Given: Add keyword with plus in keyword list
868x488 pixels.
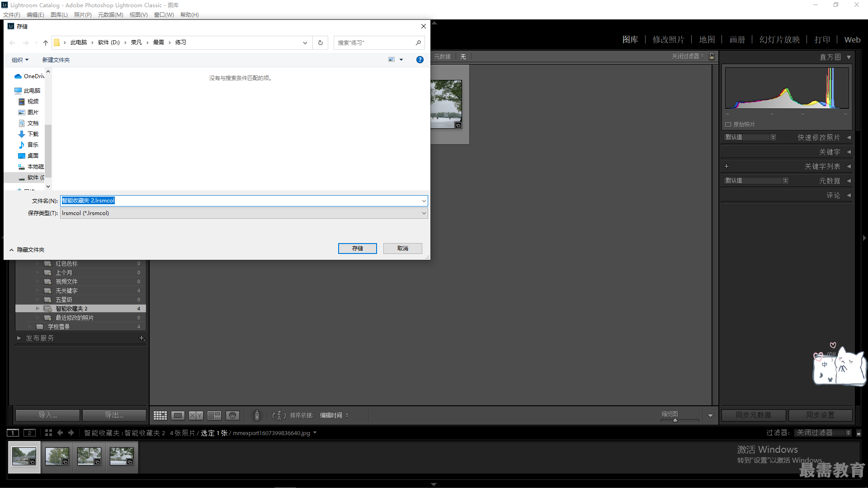Looking at the screenshot, I should pyautogui.click(x=726, y=166).
